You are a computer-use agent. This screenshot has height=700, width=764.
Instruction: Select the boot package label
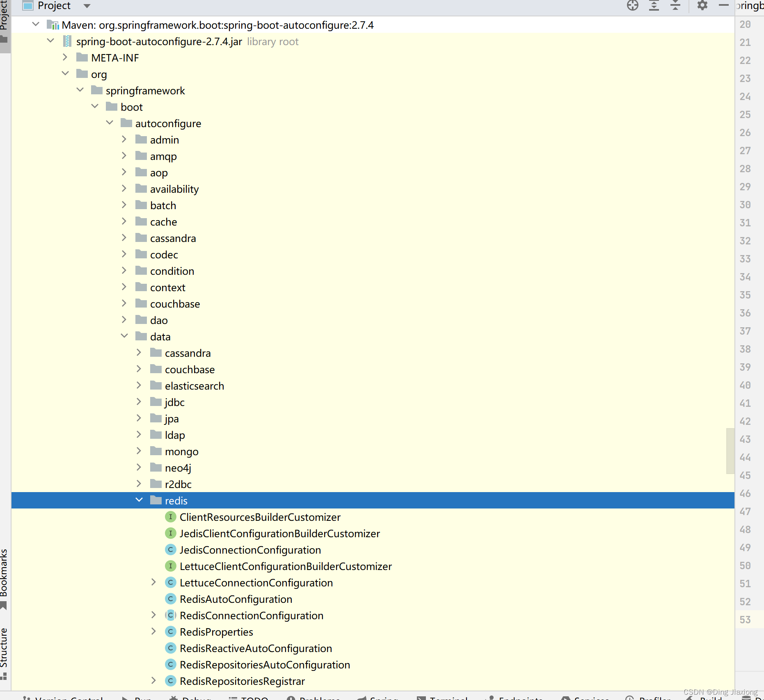132,107
